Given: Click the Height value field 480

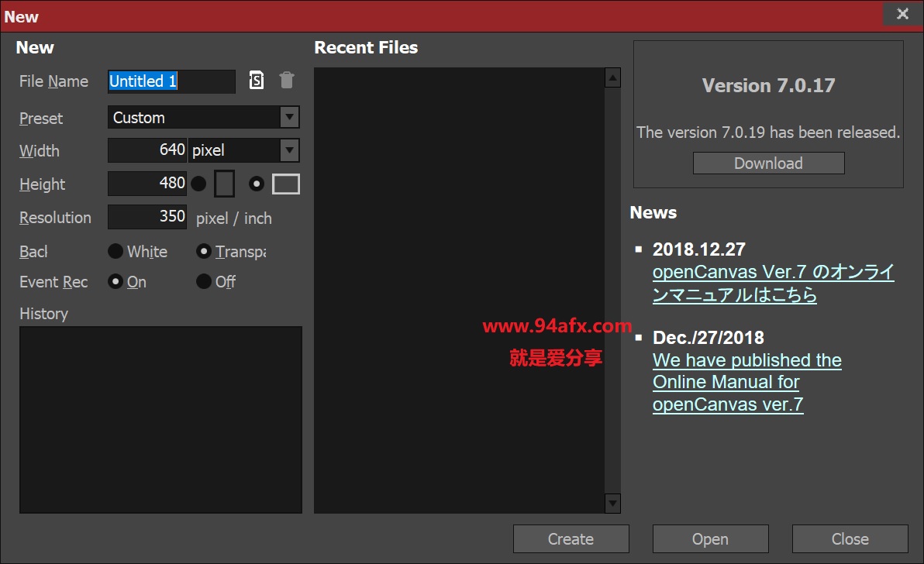Looking at the screenshot, I should (x=147, y=184).
